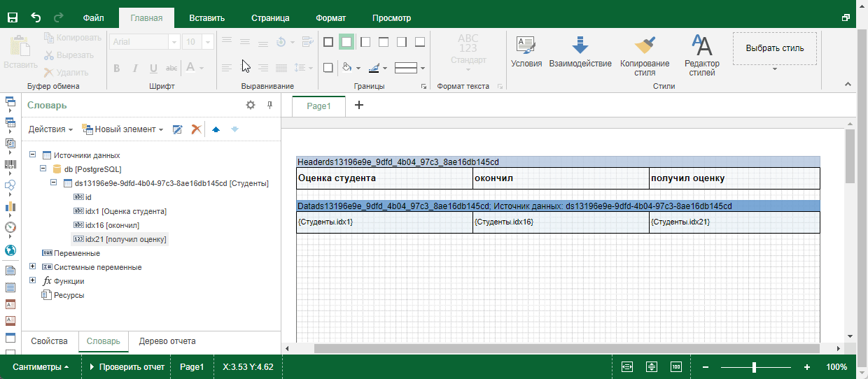Screen dimensions: 868x379
Task: Select the {Студенты.idx16} data cell
Action: [x=561, y=222]
